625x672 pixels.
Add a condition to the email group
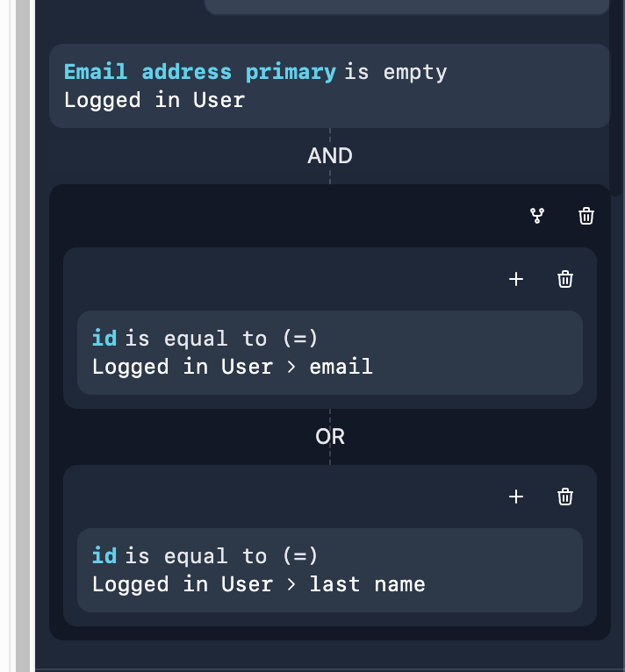[x=516, y=279]
